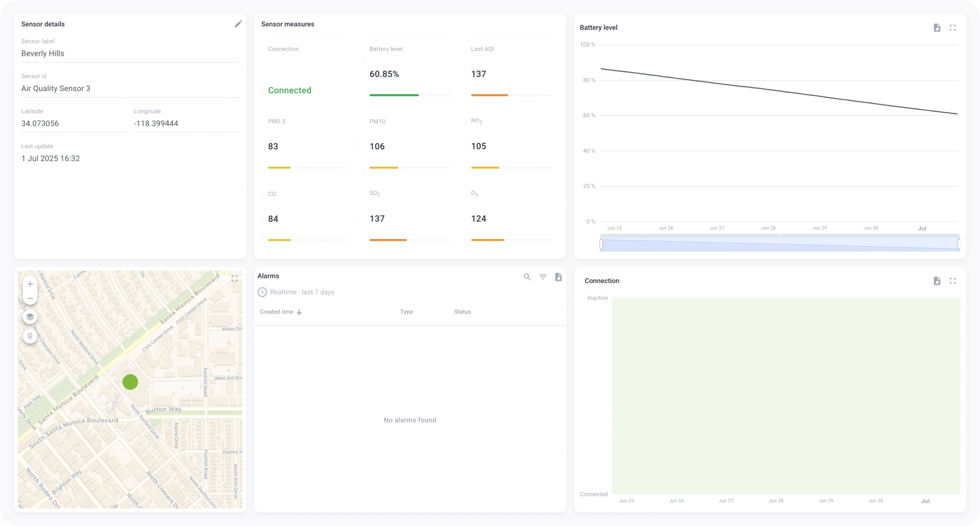The width and height of the screenshot is (980, 526).
Task: Open the Status column header in Alarms
Action: tap(462, 312)
